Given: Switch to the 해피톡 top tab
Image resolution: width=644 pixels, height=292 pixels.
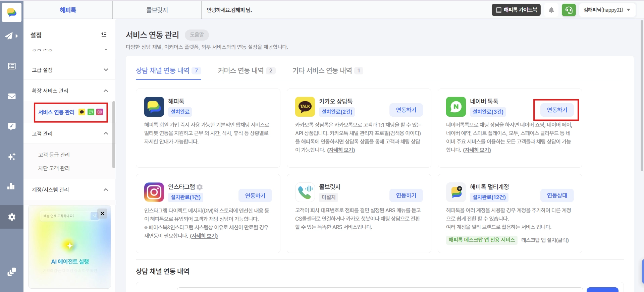Looking at the screenshot, I should pos(68,10).
